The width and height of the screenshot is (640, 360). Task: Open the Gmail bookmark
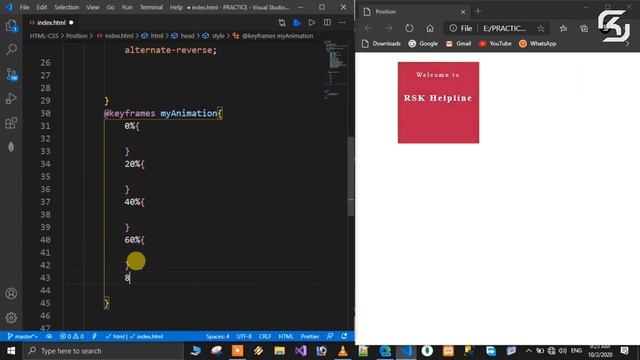[458, 44]
